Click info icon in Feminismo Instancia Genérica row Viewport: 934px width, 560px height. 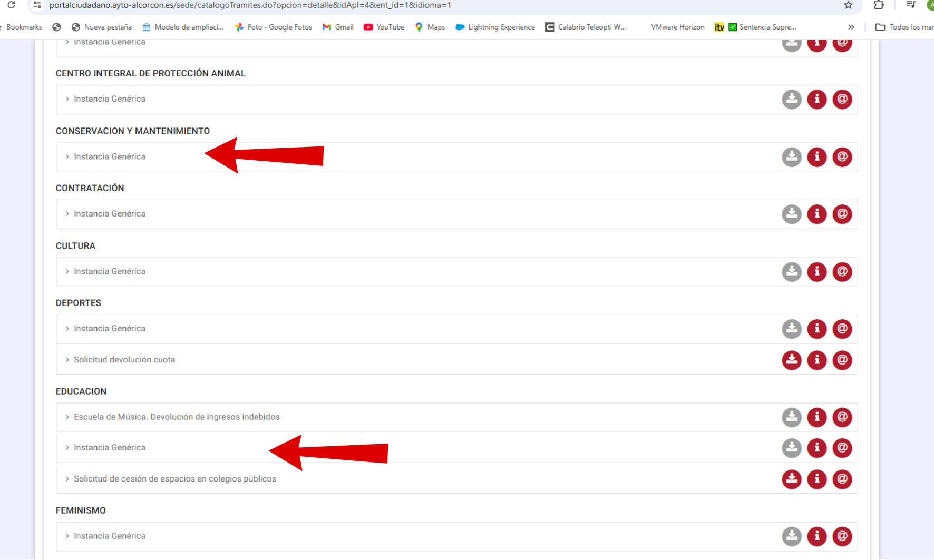816,536
